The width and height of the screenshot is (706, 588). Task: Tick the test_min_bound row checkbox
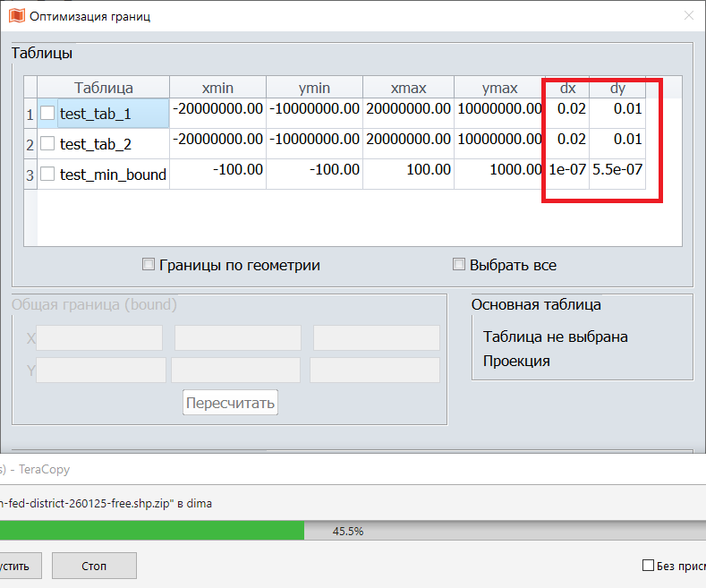pos(47,175)
